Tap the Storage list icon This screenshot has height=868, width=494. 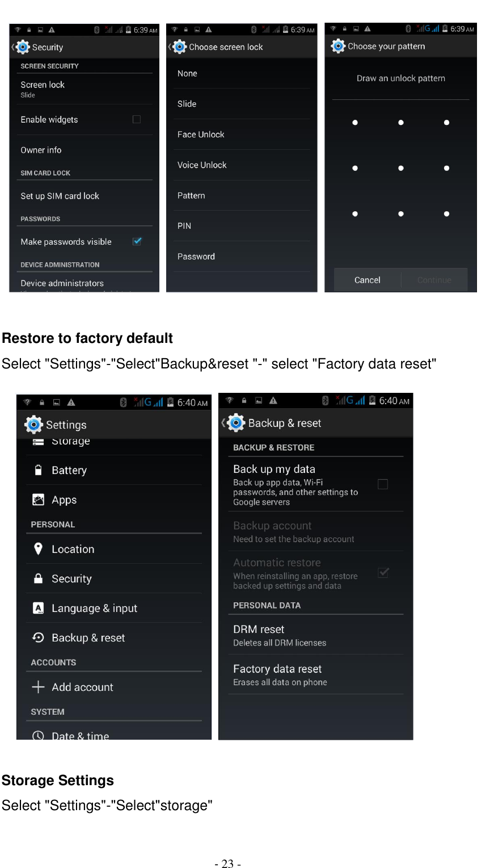[x=38, y=441]
